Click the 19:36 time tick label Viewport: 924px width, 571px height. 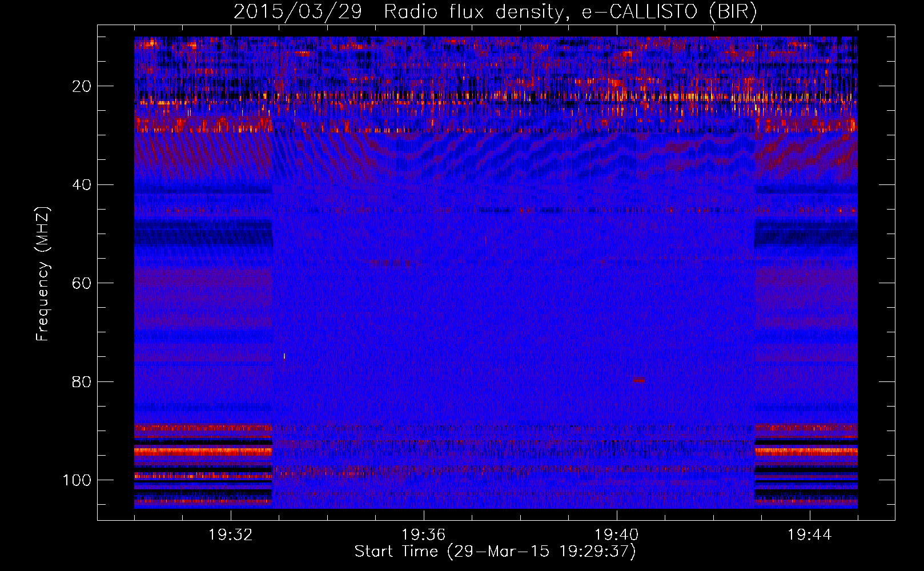[424, 535]
